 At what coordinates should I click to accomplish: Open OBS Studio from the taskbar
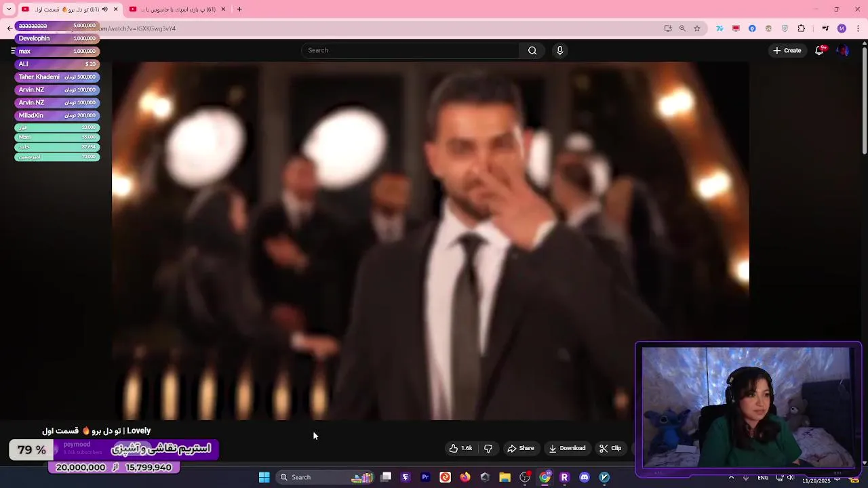point(525,477)
